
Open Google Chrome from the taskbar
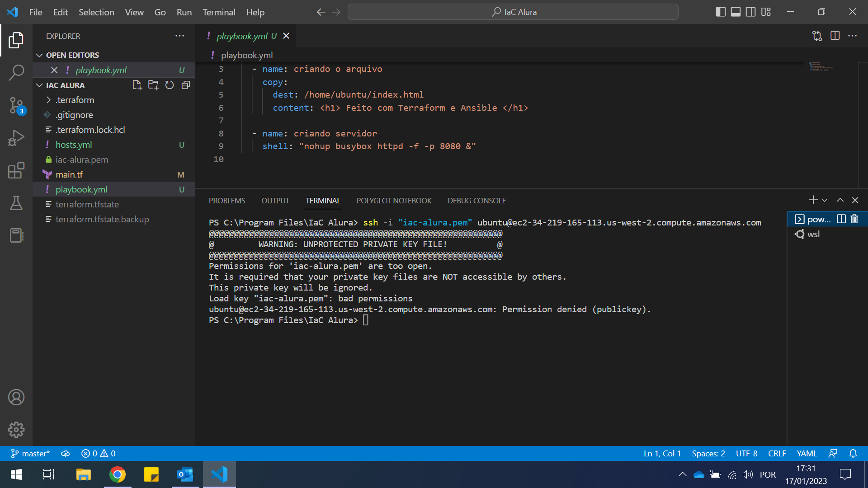pyautogui.click(x=118, y=474)
